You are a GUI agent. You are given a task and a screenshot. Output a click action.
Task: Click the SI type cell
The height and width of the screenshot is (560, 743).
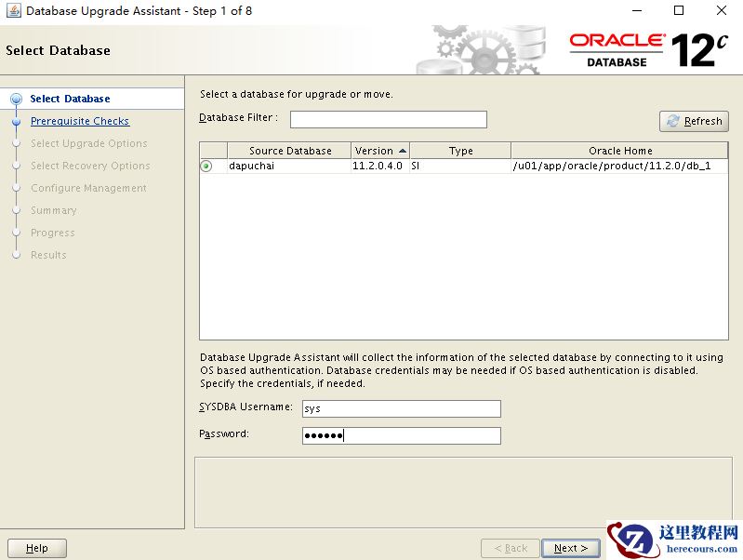point(460,166)
